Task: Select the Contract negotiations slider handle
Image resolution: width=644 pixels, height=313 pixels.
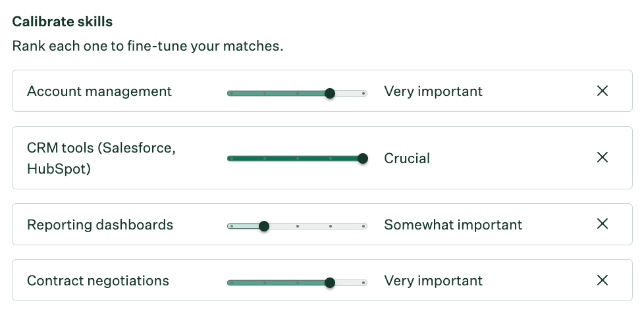Action: click(330, 283)
